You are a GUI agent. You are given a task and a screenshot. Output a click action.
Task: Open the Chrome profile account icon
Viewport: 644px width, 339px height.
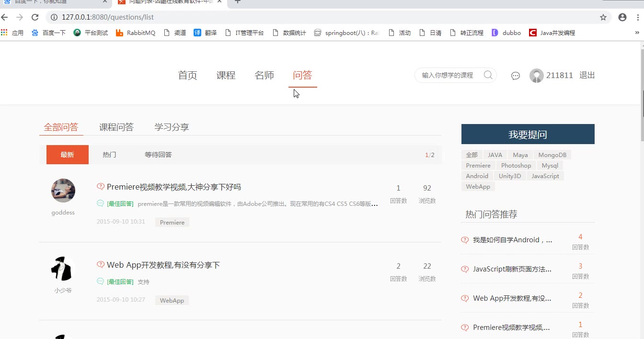pyautogui.click(x=622, y=17)
